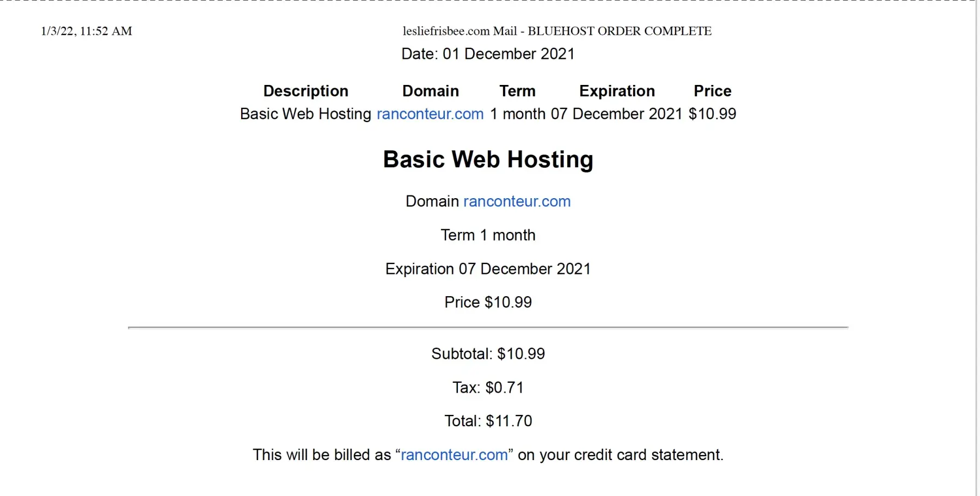Open ranconteur.com link in the table row
The height and width of the screenshot is (496, 980).
click(x=430, y=114)
